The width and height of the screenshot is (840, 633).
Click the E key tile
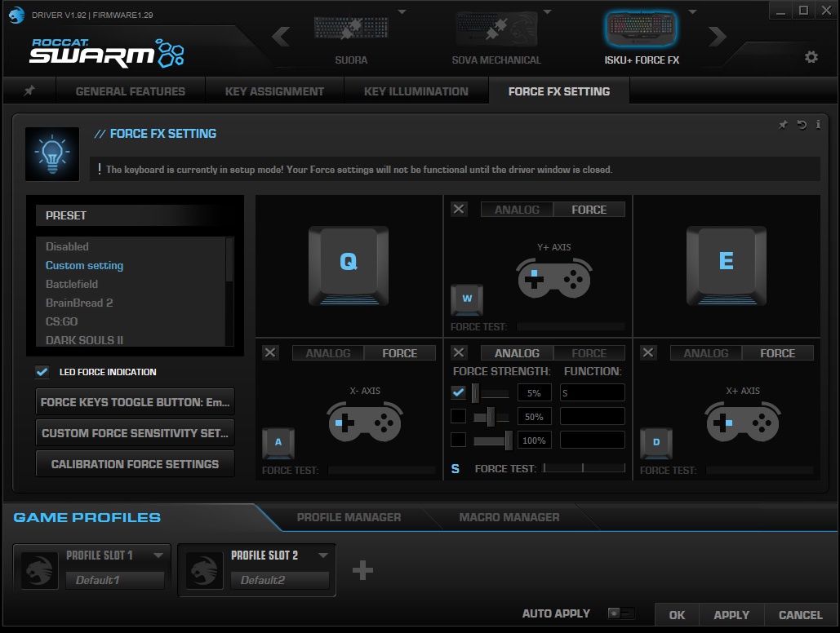point(726,266)
